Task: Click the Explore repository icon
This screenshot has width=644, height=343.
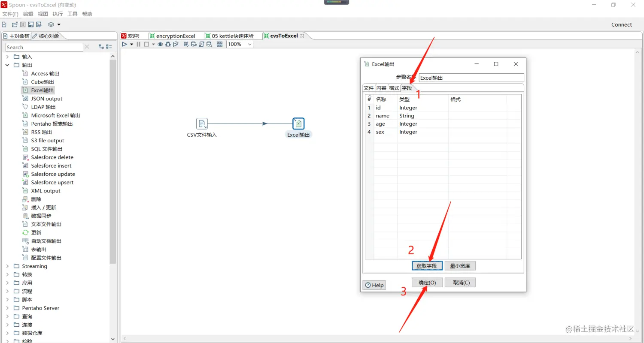Action: pyautogui.click(x=23, y=24)
